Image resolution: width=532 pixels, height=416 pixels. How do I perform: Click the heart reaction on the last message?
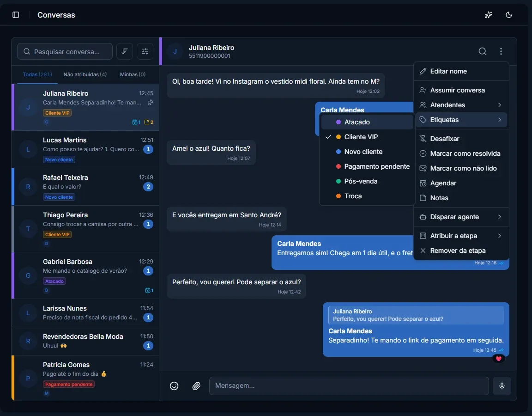(498, 358)
